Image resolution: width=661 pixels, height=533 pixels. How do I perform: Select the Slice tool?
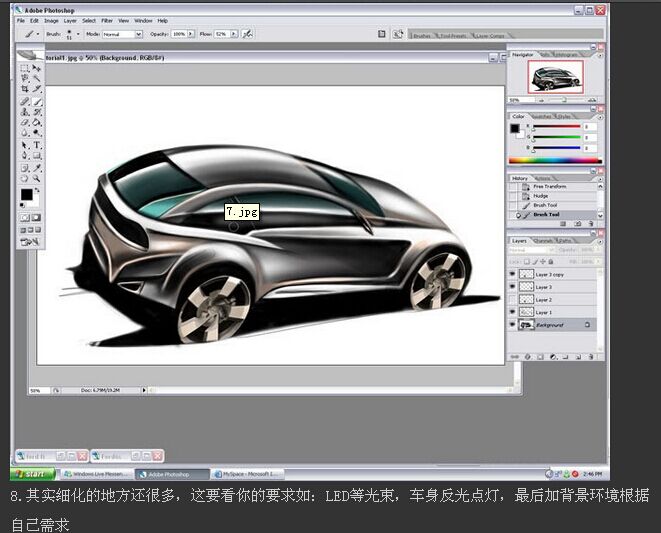tap(37, 89)
